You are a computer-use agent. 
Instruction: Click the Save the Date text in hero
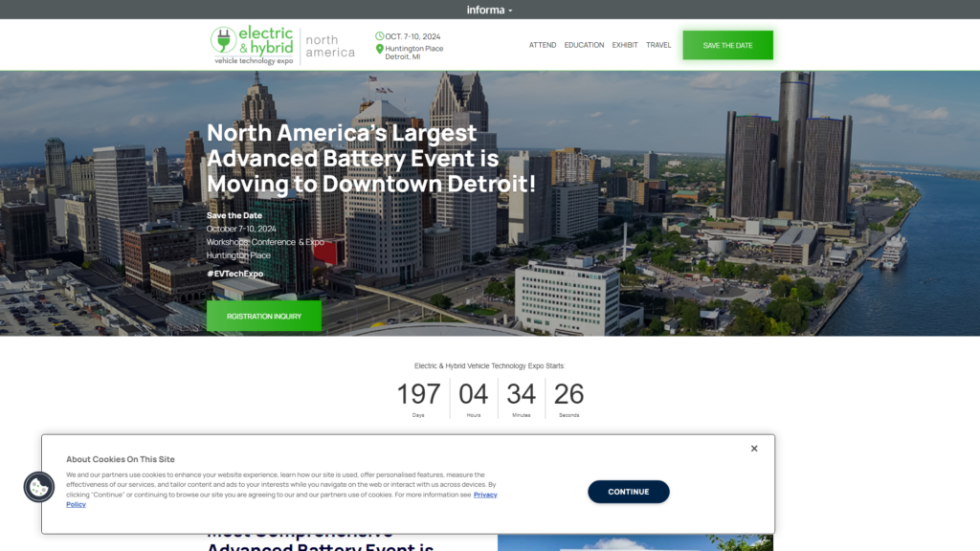pyautogui.click(x=234, y=215)
